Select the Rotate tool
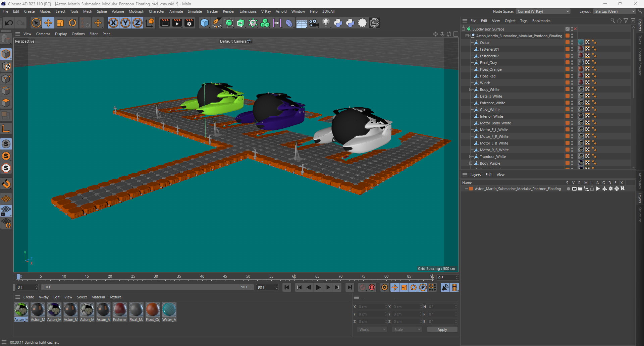The image size is (644, 346). pyautogui.click(x=72, y=23)
